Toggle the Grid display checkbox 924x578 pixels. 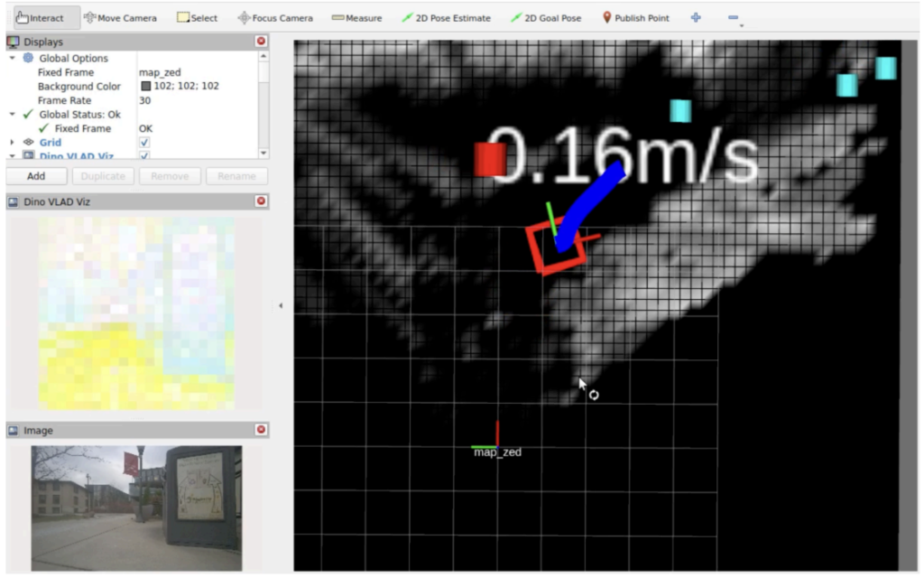click(x=144, y=142)
